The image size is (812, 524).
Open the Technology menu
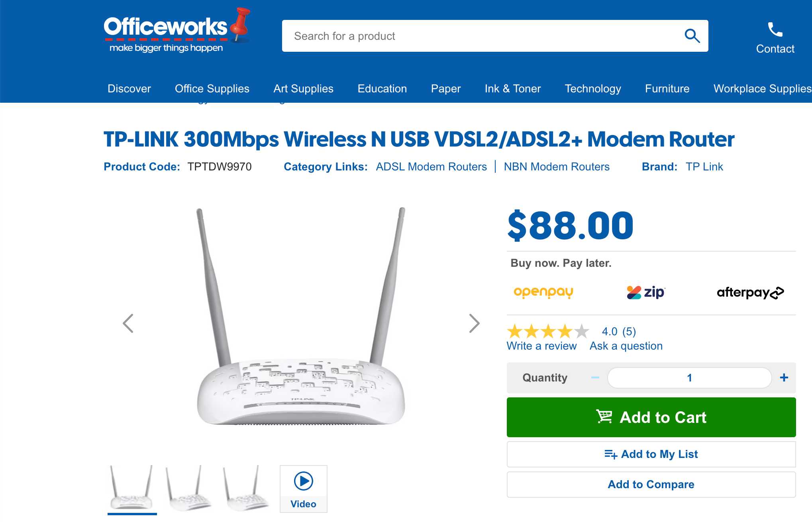click(592, 88)
